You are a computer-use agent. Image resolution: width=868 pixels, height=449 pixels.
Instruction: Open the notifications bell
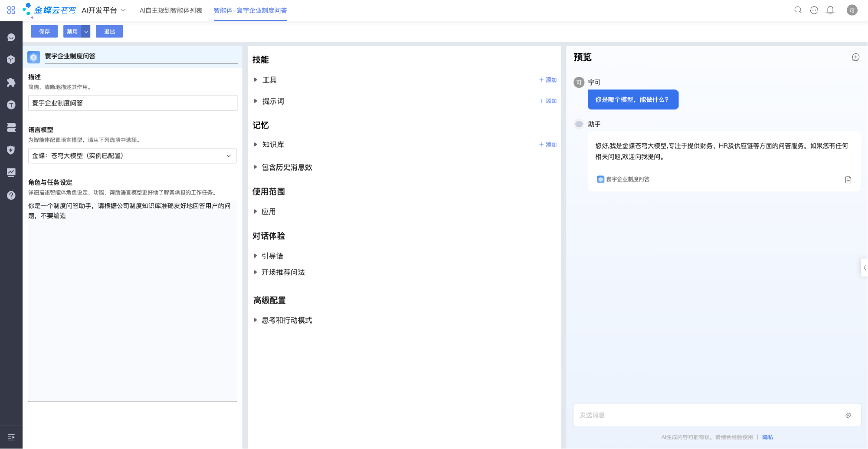(x=830, y=10)
